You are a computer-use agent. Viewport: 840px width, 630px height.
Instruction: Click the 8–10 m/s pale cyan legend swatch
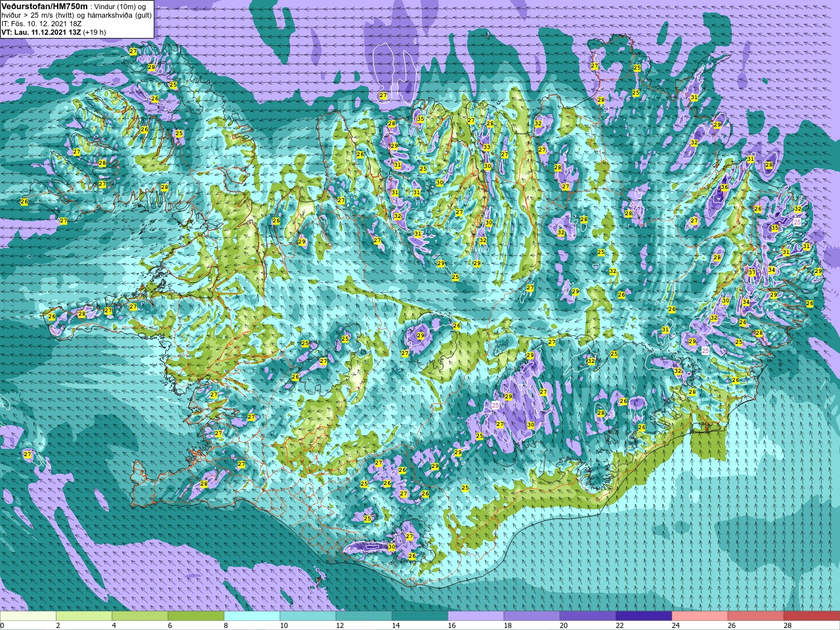(252, 616)
